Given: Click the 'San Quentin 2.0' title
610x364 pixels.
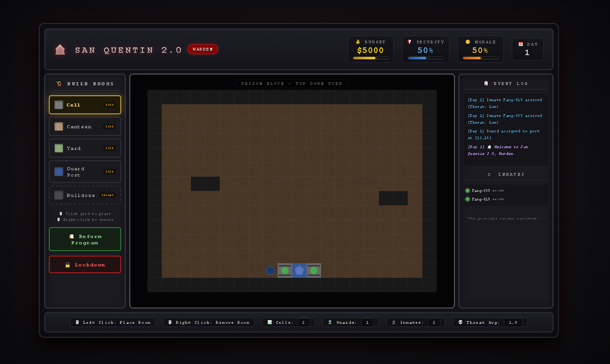Looking at the screenshot, I should [x=128, y=50].
